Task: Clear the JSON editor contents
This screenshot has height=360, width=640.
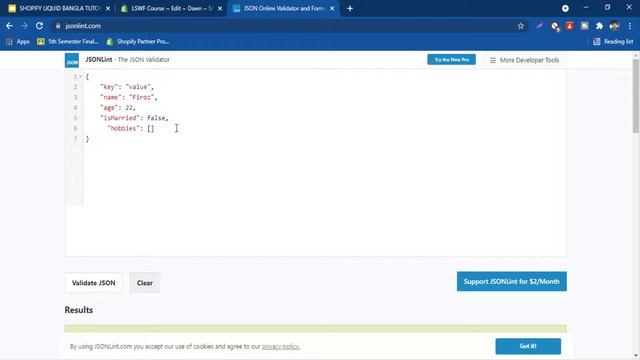Action: click(x=144, y=283)
